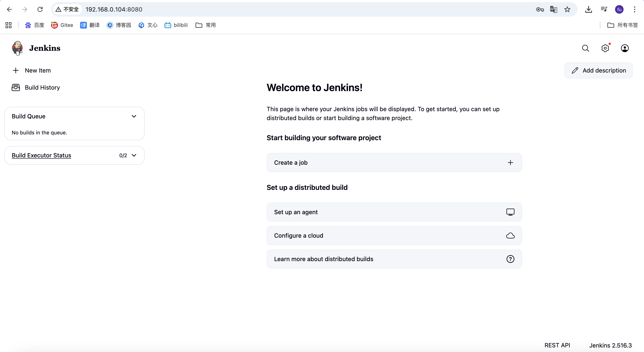Click the Build History icon in the sidebar
644x352 pixels.
point(16,87)
